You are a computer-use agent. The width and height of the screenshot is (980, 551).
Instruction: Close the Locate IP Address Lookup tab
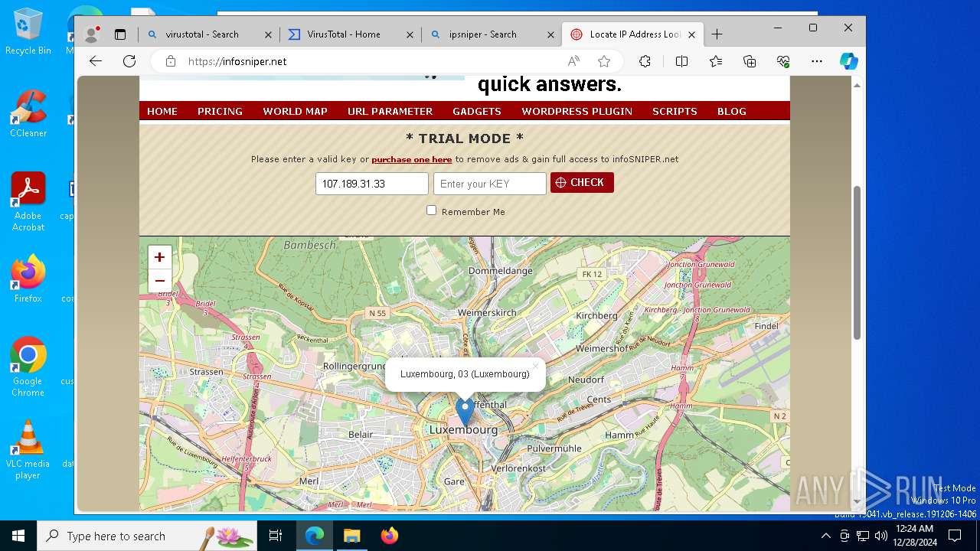(x=691, y=34)
